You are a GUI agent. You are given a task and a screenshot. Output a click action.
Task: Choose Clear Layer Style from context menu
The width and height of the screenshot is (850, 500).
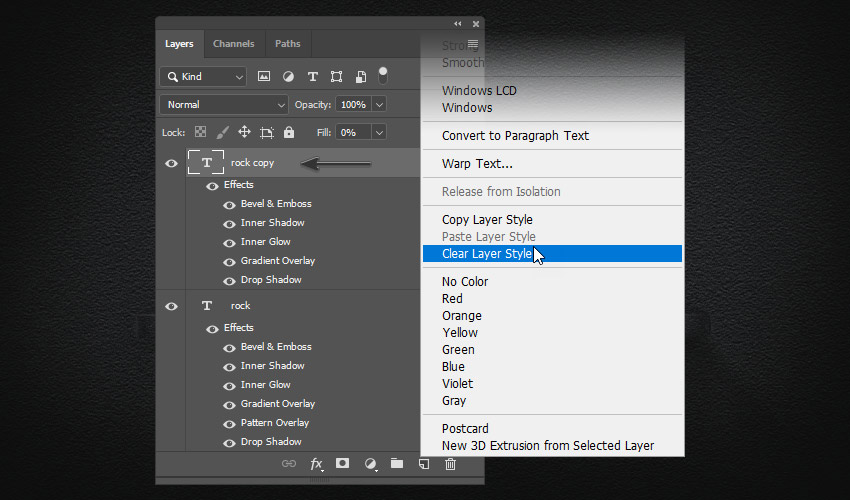click(x=487, y=254)
